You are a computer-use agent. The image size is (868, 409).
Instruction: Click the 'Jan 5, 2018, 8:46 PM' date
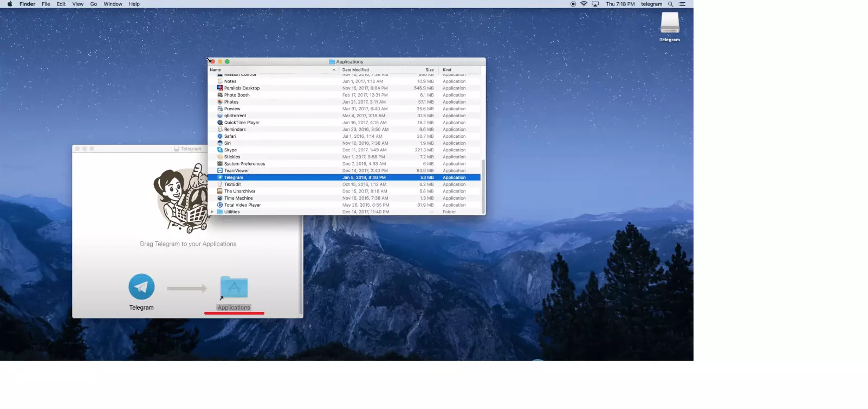(364, 177)
